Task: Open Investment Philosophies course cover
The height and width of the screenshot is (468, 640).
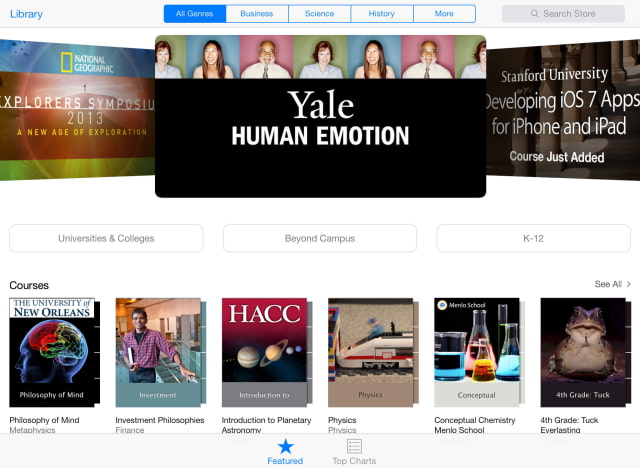Action: click(x=160, y=353)
